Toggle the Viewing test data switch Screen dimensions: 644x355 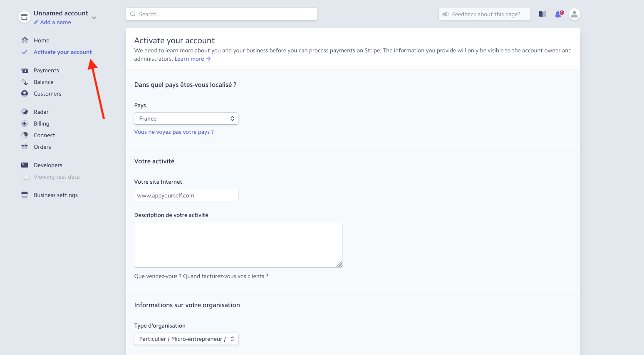coord(25,177)
